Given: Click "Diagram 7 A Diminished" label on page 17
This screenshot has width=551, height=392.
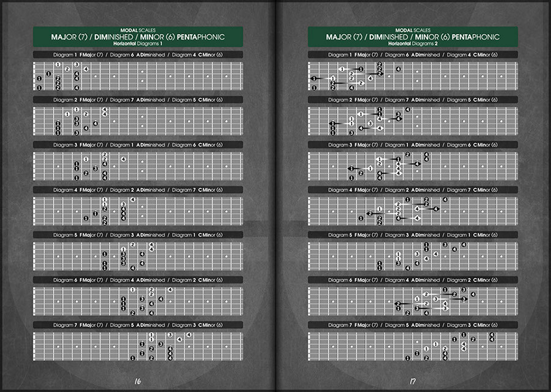Looking at the screenshot, I should (x=413, y=100).
